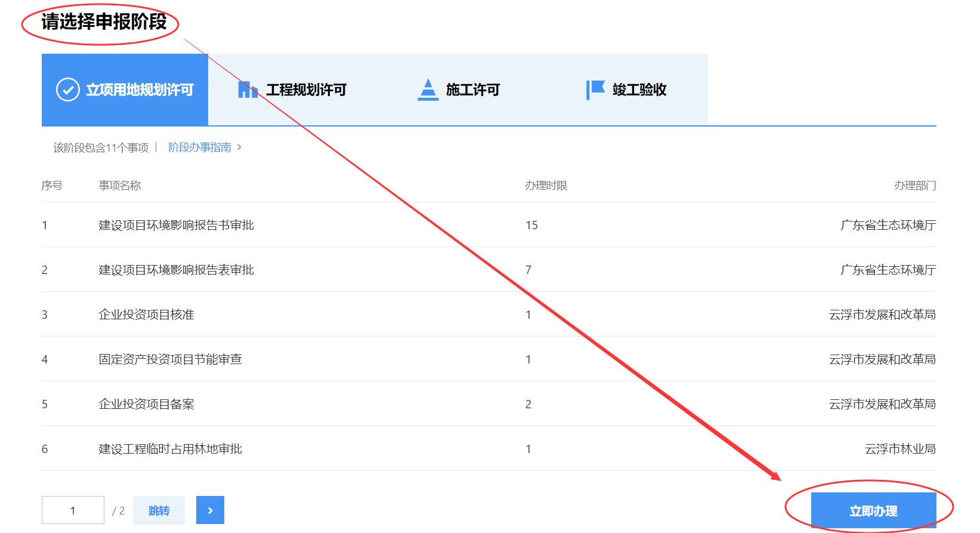Switch to the 施工许可 tab
The width and height of the screenshot is (980, 533).
pyautogui.click(x=472, y=90)
